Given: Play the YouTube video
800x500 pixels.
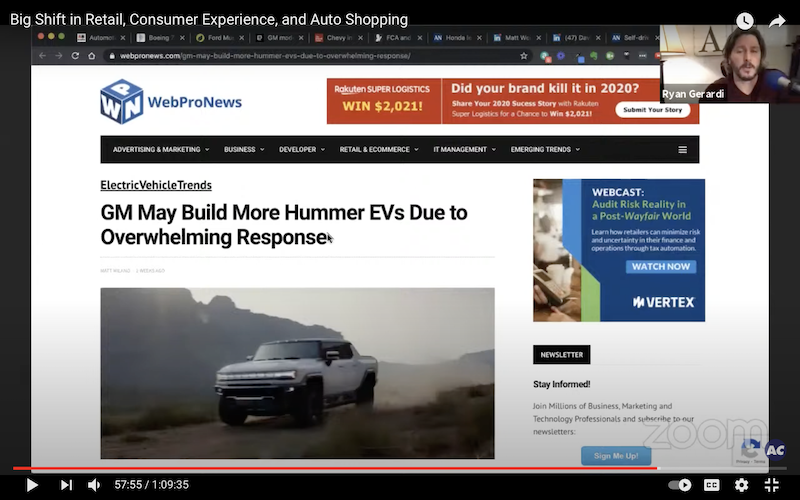Looking at the screenshot, I should point(32,485).
